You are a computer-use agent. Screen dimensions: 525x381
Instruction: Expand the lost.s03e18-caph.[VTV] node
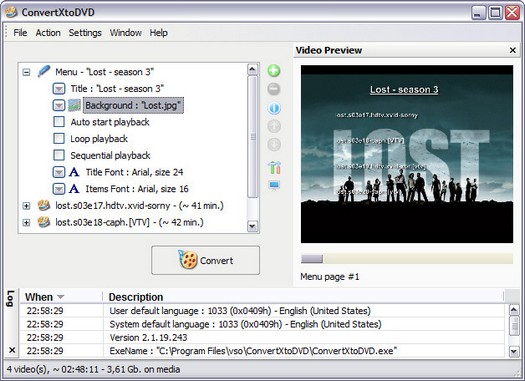point(26,222)
